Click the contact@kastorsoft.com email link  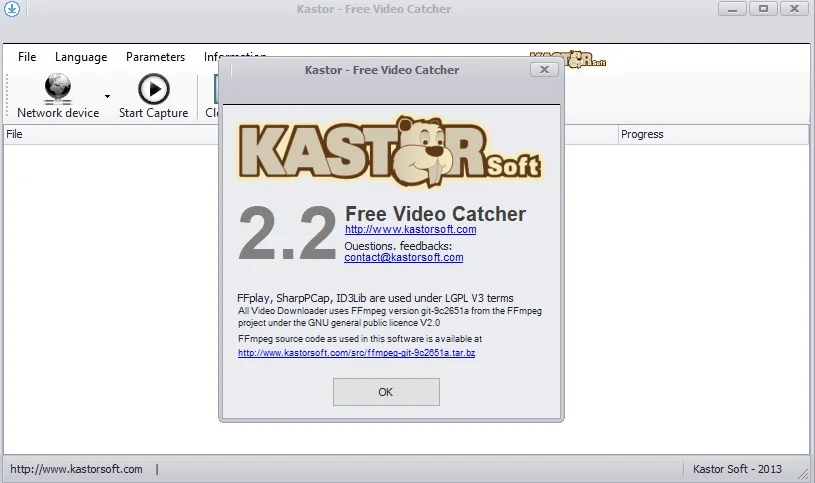tap(404, 257)
